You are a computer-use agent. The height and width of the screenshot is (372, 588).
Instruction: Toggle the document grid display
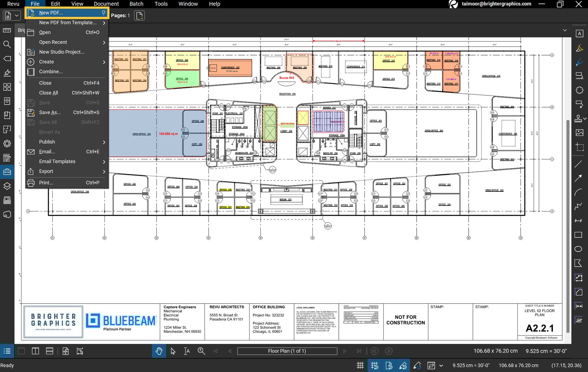coord(360,365)
